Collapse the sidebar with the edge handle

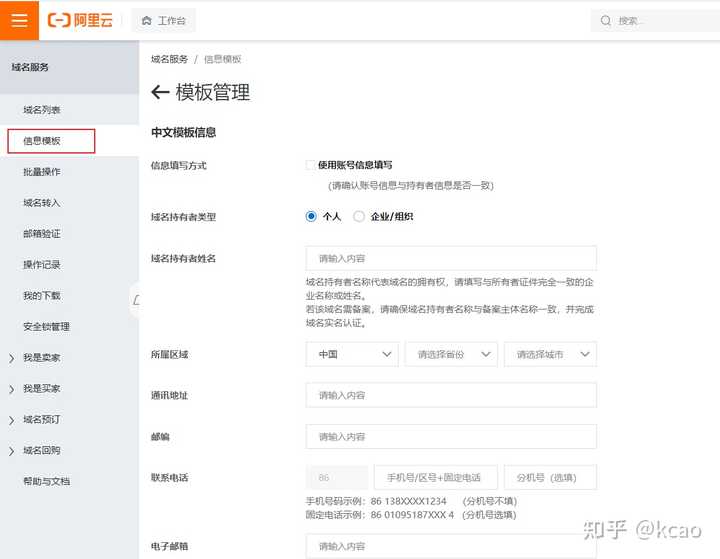tap(135, 300)
